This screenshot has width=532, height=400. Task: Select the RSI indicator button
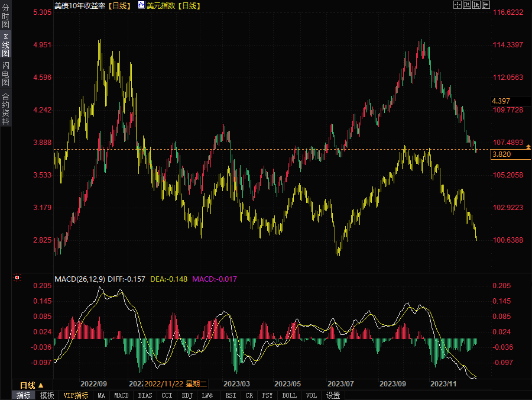(231, 395)
